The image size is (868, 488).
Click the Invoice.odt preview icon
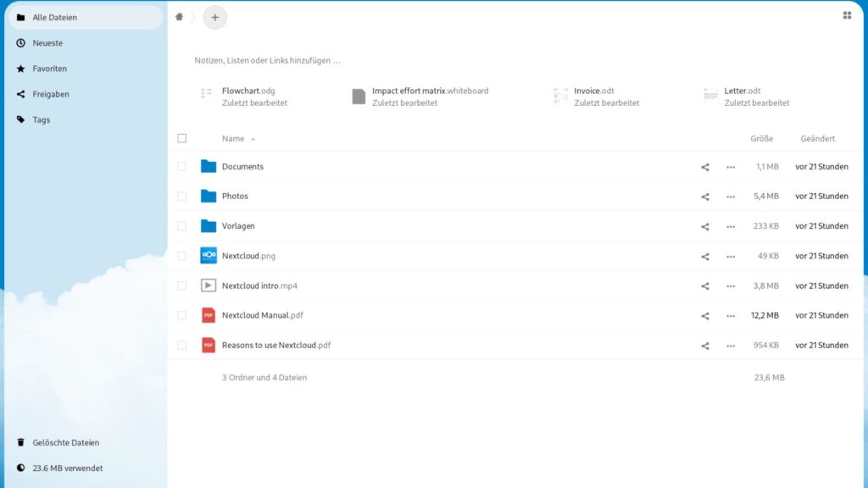pyautogui.click(x=560, y=96)
